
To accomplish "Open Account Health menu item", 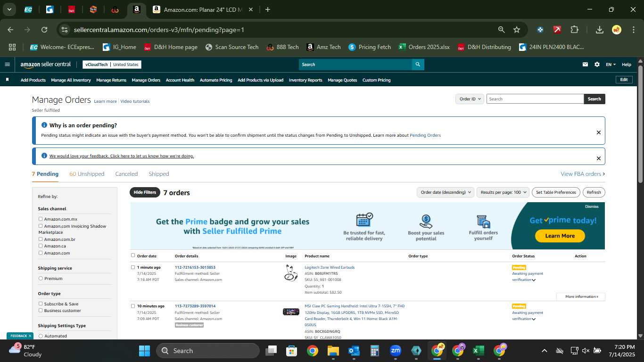I will click(180, 80).
